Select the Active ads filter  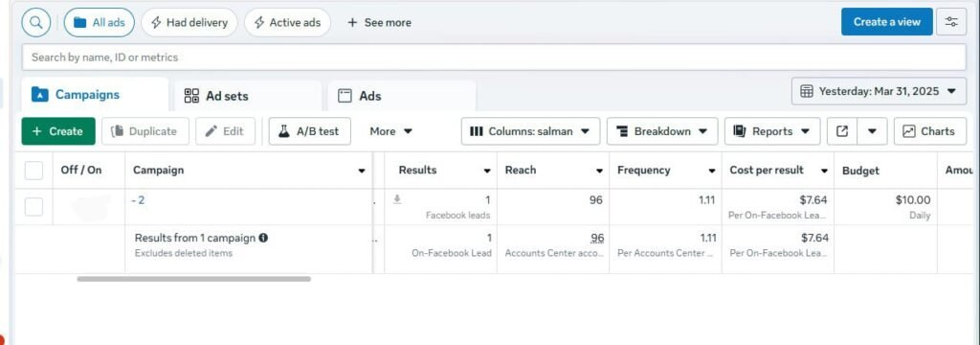(287, 23)
